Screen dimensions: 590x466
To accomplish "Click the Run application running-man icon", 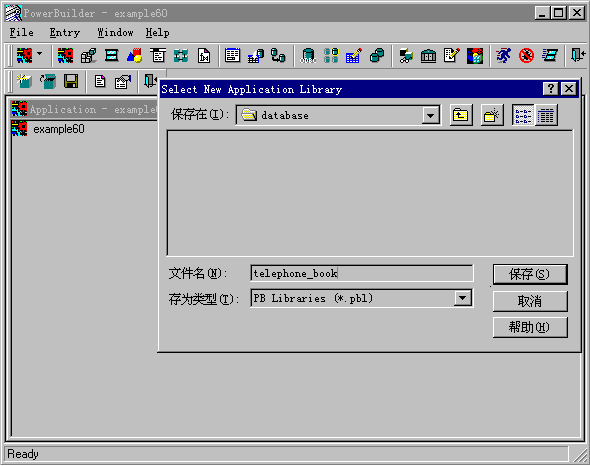I will 503,56.
